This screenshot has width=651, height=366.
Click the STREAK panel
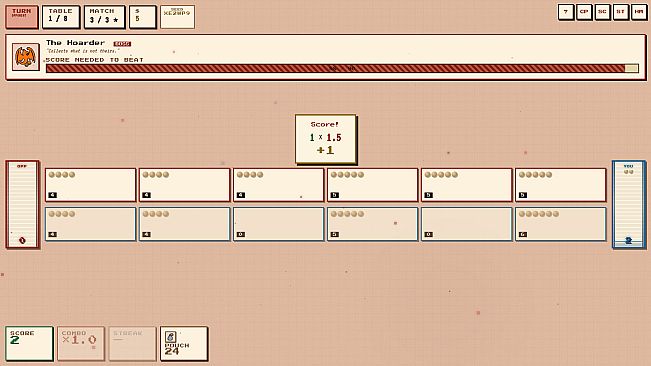pos(132,344)
